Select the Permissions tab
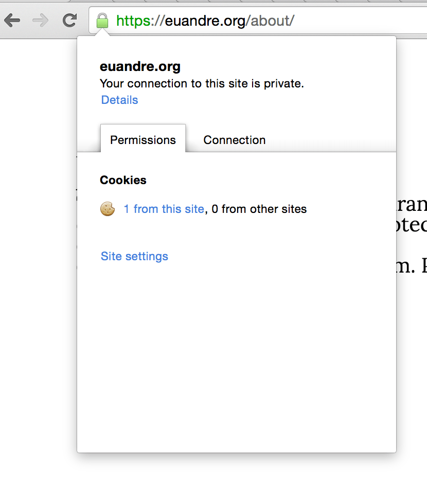The height and width of the screenshot is (504, 427). [x=143, y=139]
